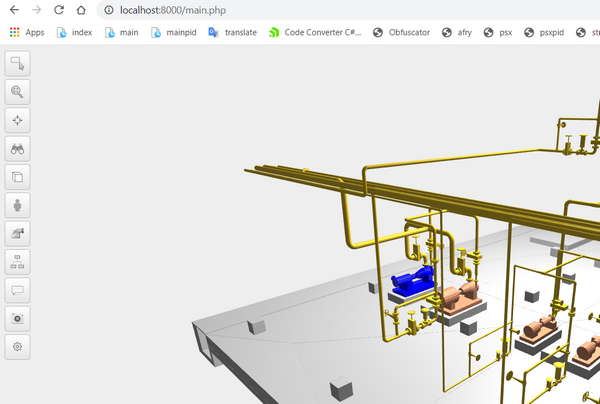The image size is (600, 404).
Task: Open the 'translate' bookmark
Action: [232, 32]
